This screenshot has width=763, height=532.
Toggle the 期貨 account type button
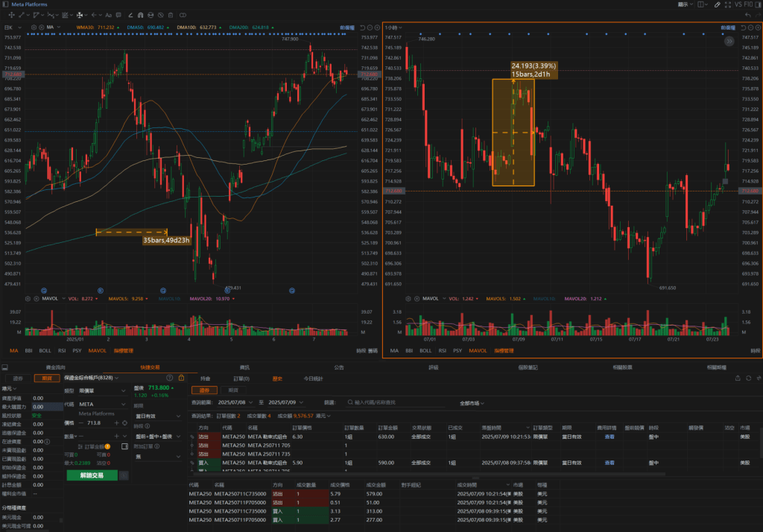tap(47, 379)
